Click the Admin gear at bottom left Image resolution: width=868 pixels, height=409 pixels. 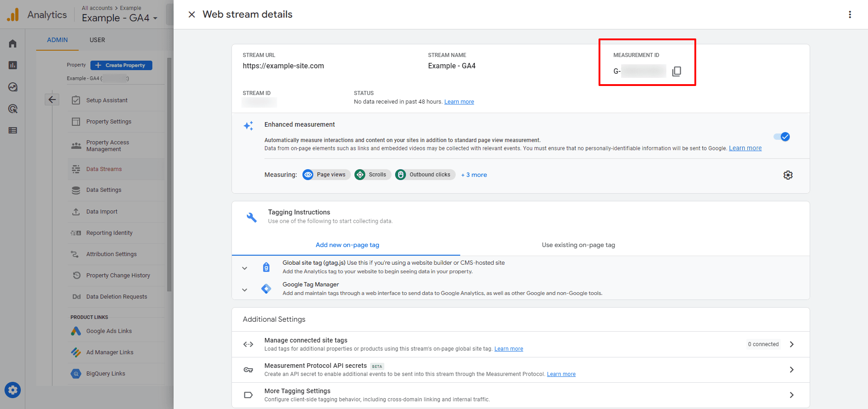13,390
